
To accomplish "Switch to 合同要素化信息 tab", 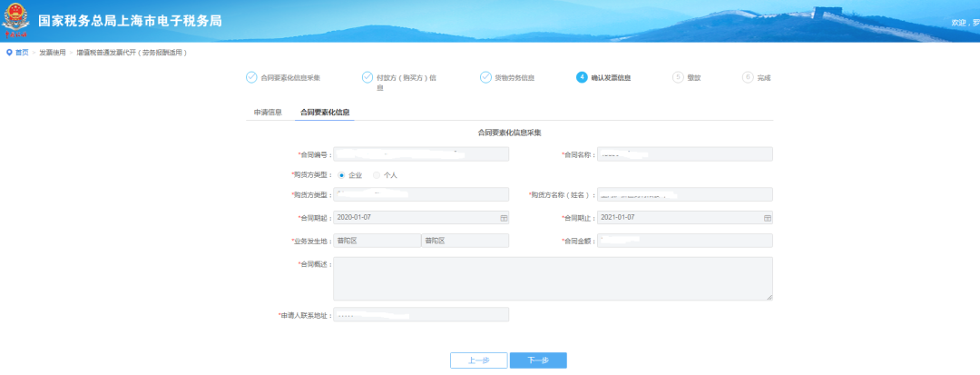I will pos(325,113).
